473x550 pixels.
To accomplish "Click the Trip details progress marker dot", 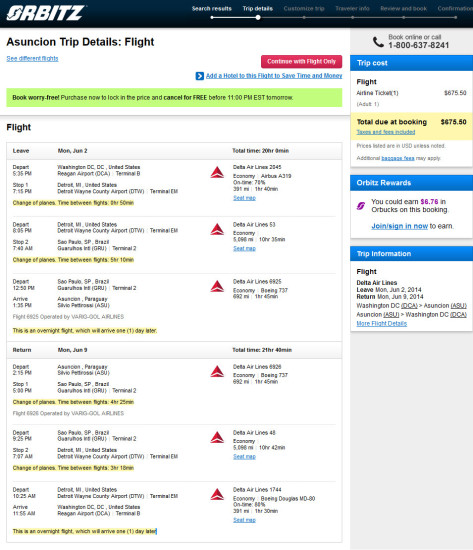I will (258, 18).
